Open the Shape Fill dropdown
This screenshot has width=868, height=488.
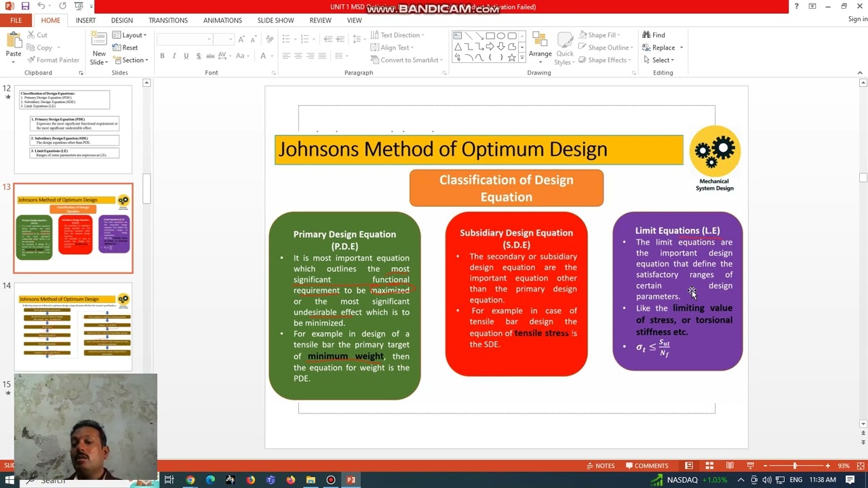point(600,35)
